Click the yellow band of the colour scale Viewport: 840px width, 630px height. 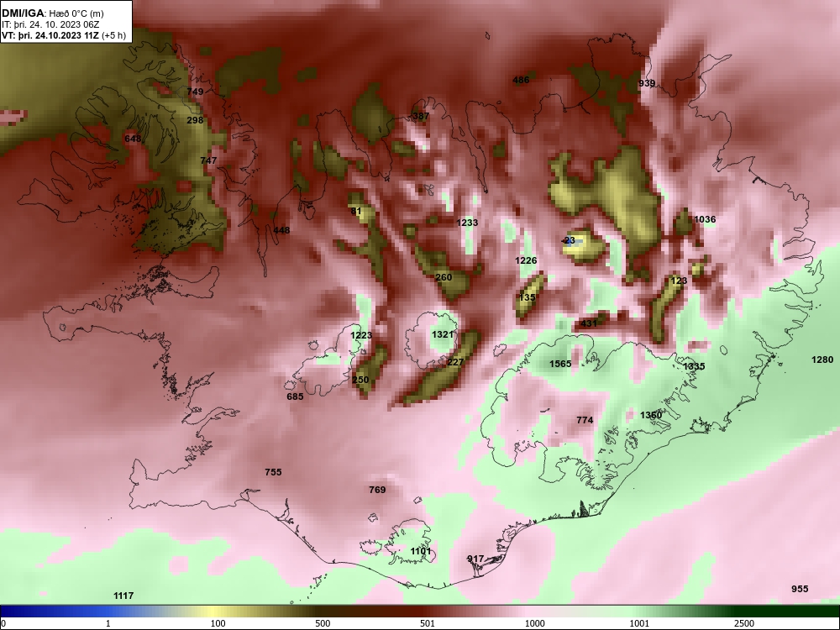tap(214, 612)
